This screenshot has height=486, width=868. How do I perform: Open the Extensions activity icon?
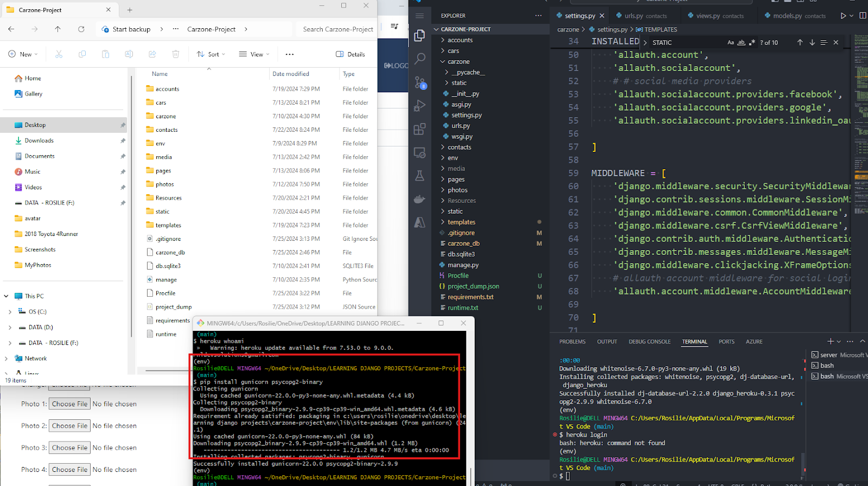(419, 129)
